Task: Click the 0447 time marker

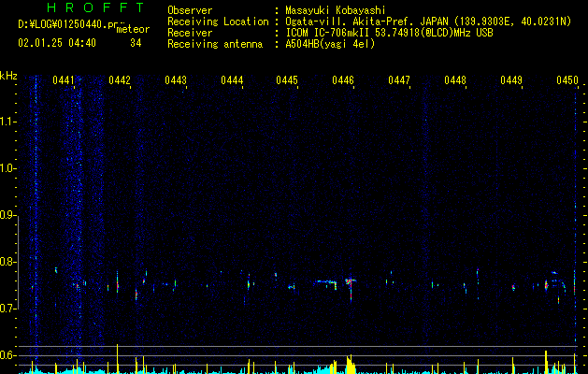Action: (399, 80)
